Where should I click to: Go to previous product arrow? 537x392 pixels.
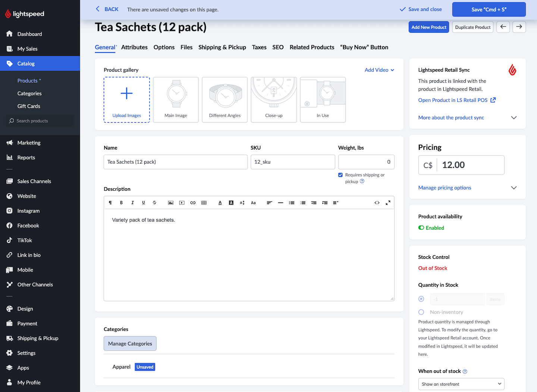point(503,27)
